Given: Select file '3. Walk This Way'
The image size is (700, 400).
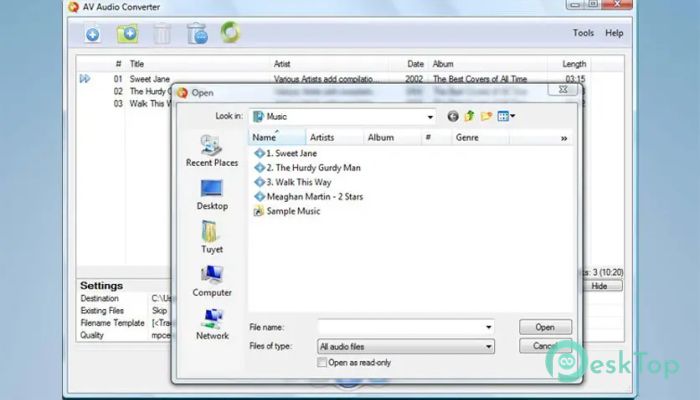Looking at the screenshot, I should [x=299, y=182].
